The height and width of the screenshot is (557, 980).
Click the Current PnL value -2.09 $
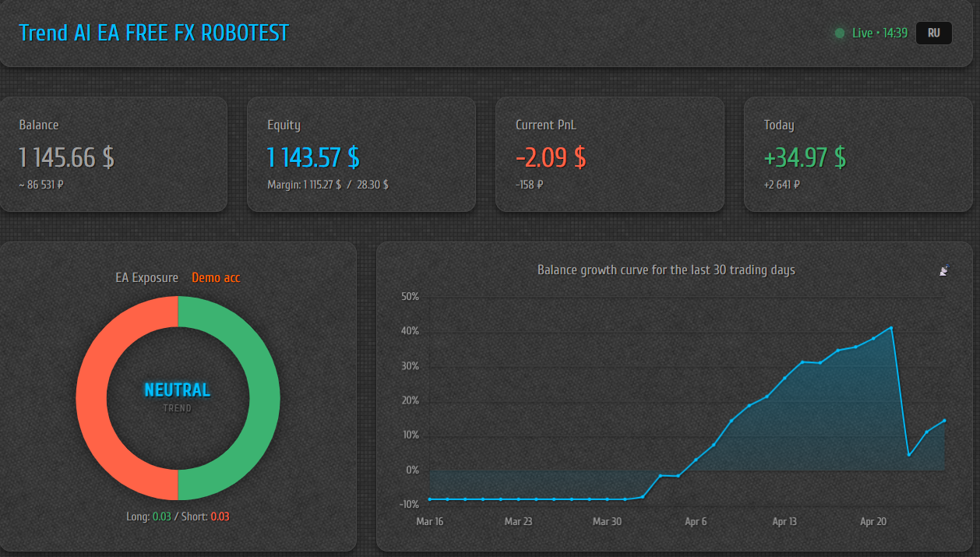click(551, 158)
